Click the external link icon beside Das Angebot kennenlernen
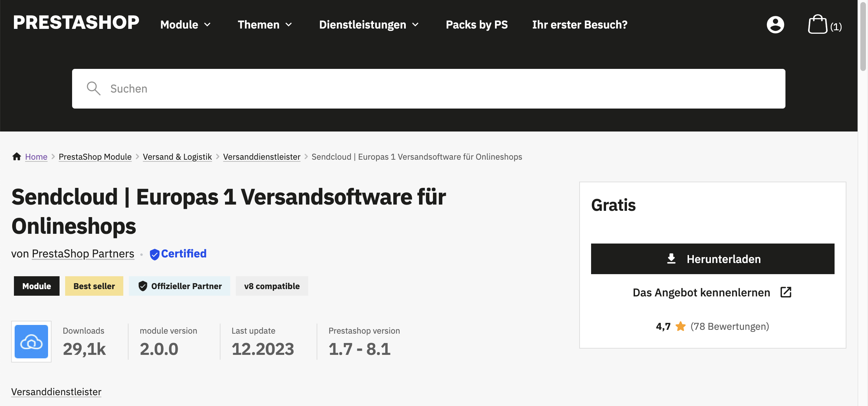This screenshot has width=868, height=406. (786, 292)
